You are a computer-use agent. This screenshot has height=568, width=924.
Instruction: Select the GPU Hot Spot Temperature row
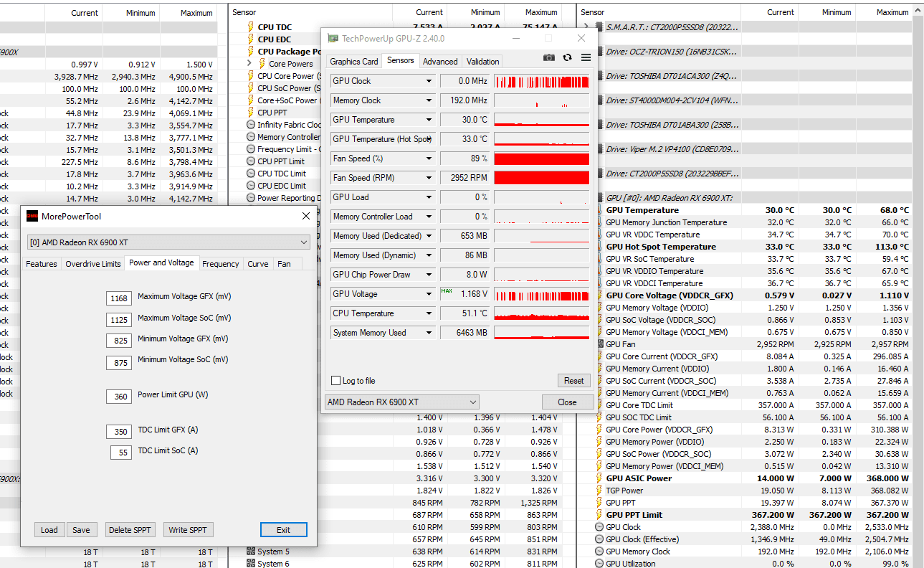point(753,247)
